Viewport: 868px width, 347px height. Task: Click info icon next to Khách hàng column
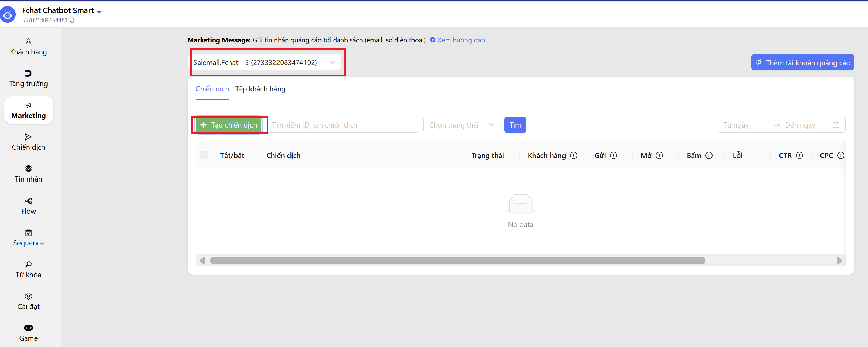(x=574, y=156)
